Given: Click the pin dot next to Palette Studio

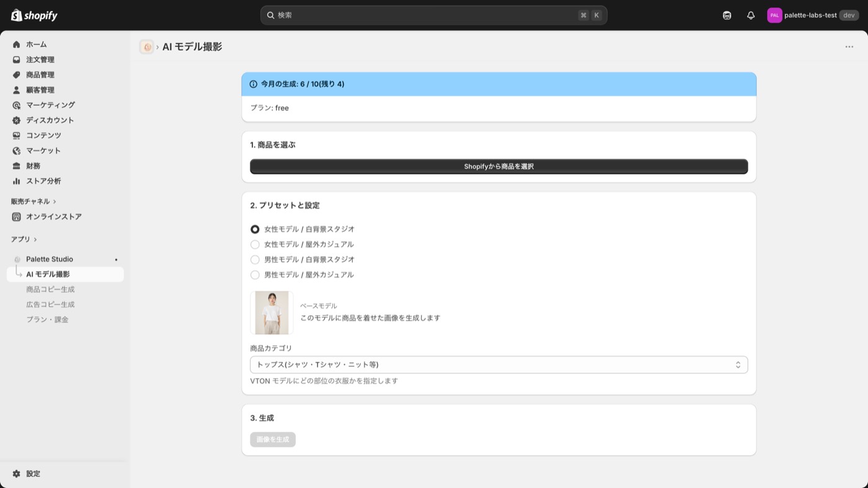Looking at the screenshot, I should tap(116, 260).
